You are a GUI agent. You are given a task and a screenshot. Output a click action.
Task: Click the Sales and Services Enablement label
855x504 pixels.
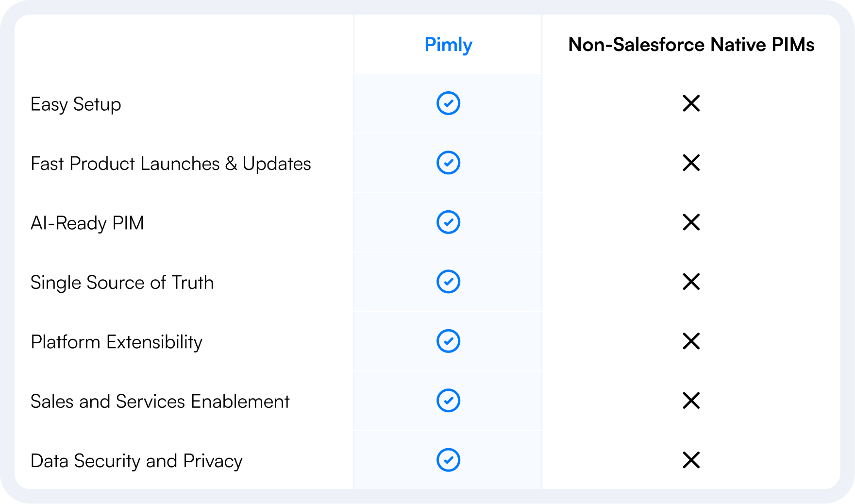tap(160, 401)
